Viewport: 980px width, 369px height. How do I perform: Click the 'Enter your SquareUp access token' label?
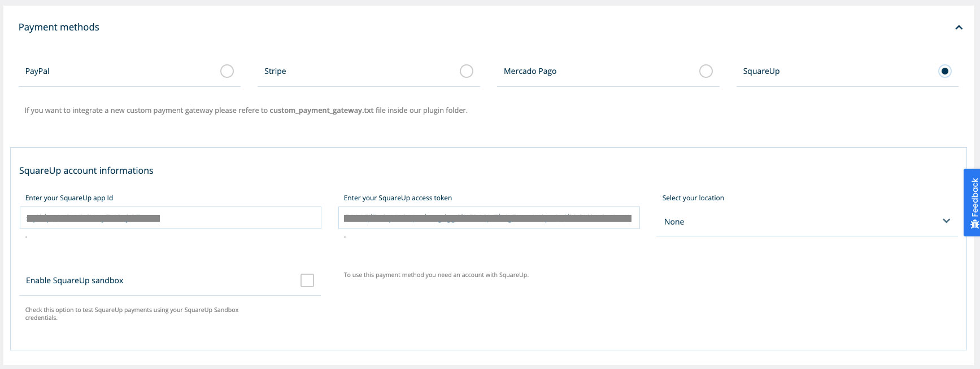pyautogui.click(x=398, y=198)
